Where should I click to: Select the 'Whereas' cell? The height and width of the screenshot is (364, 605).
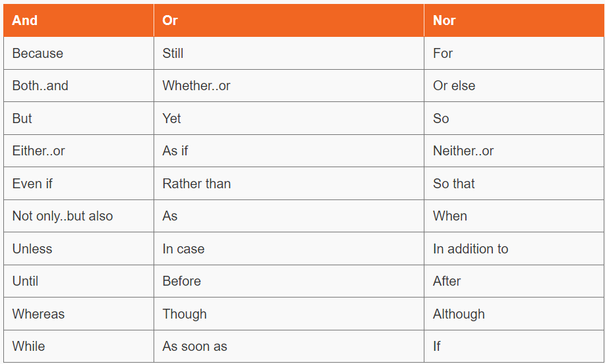[x=78, y=313]
